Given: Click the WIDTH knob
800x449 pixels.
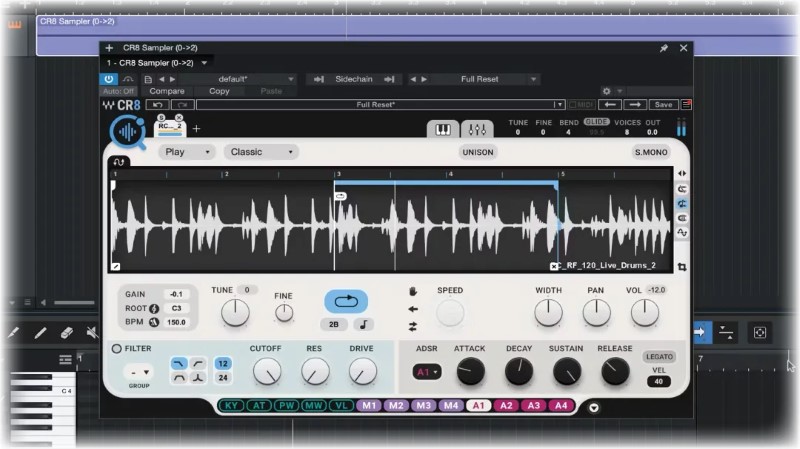Looking at the screenshot, I should [548, 312].
